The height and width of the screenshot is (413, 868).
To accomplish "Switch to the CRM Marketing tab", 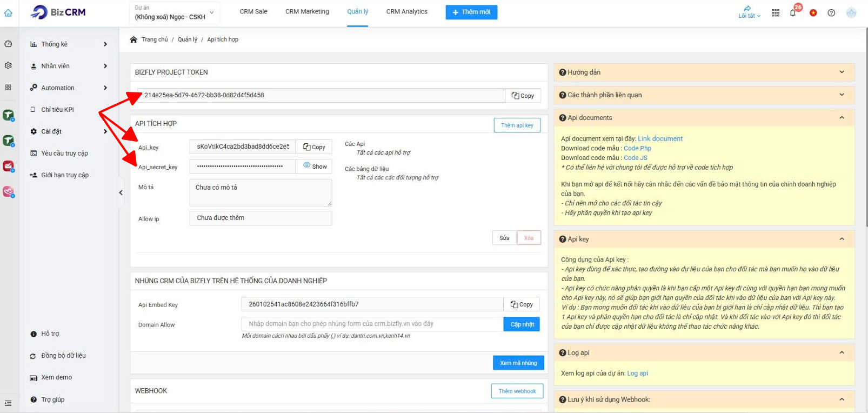I will point(307,12).
